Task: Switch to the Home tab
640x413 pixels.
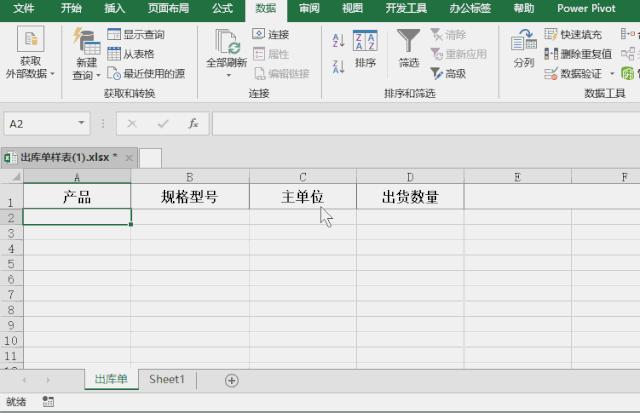Action: [71, 8]
